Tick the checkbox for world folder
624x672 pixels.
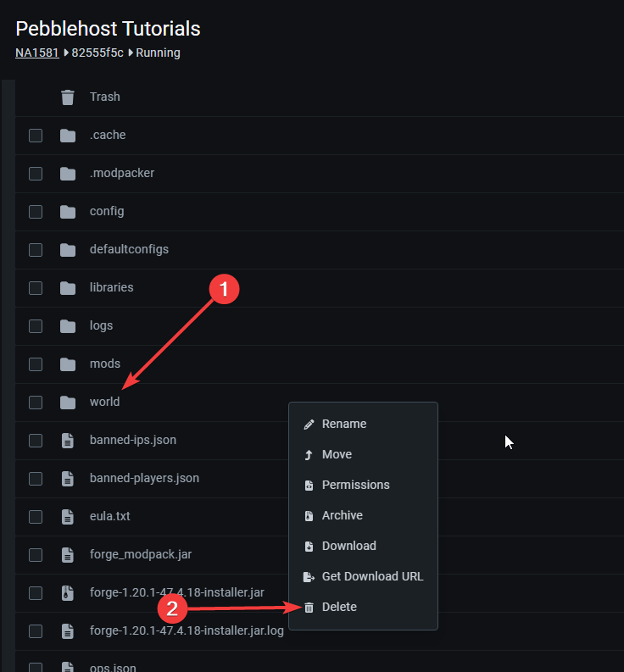(x=36, y=403)
